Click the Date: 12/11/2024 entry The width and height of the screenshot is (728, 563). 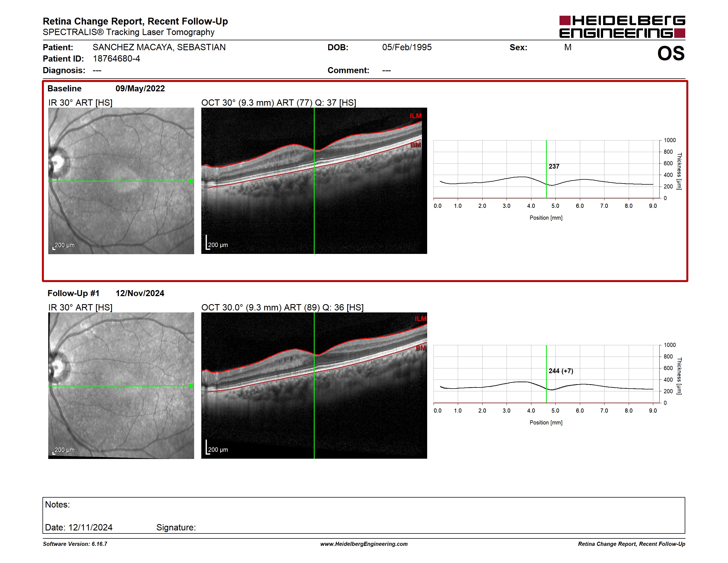79,528
